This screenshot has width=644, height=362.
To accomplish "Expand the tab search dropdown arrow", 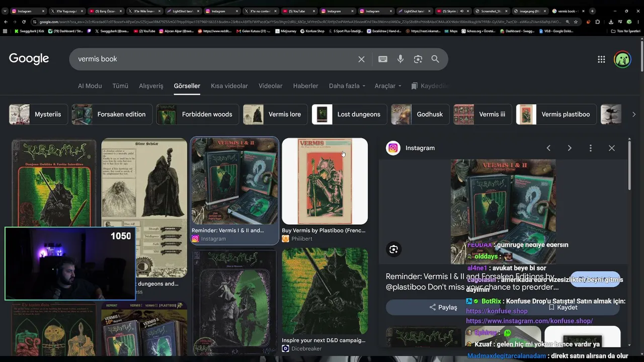I will pyautogui.click(x=5, y=11).
